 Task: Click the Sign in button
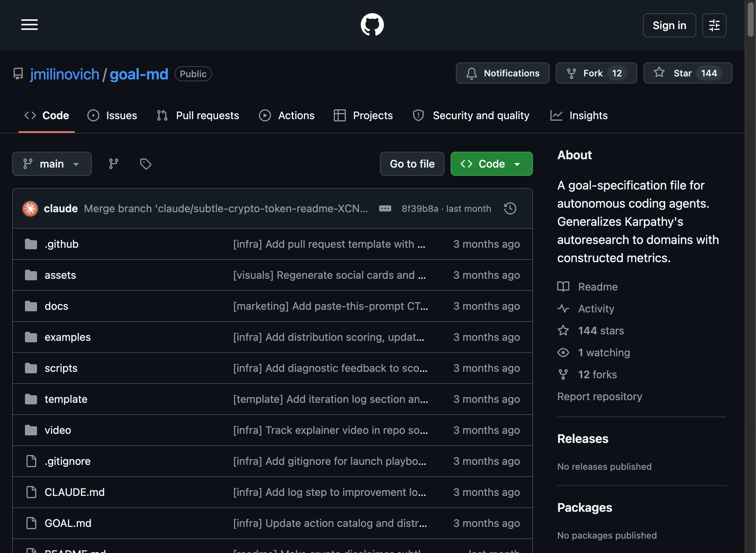(669, 25)
